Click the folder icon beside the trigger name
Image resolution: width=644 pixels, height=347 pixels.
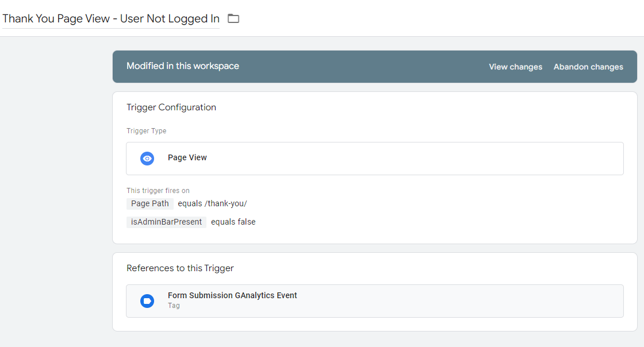[233, 18]
